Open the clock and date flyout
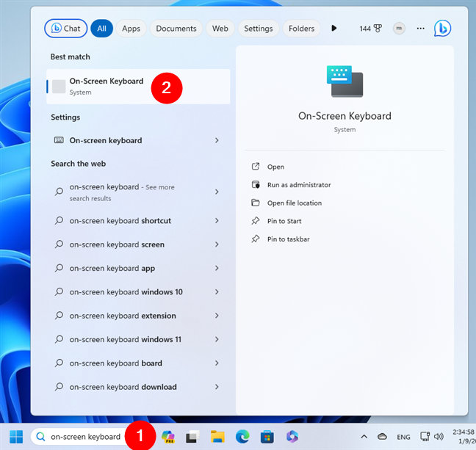Viewport: 476px width, 450px height. point(464,436)
